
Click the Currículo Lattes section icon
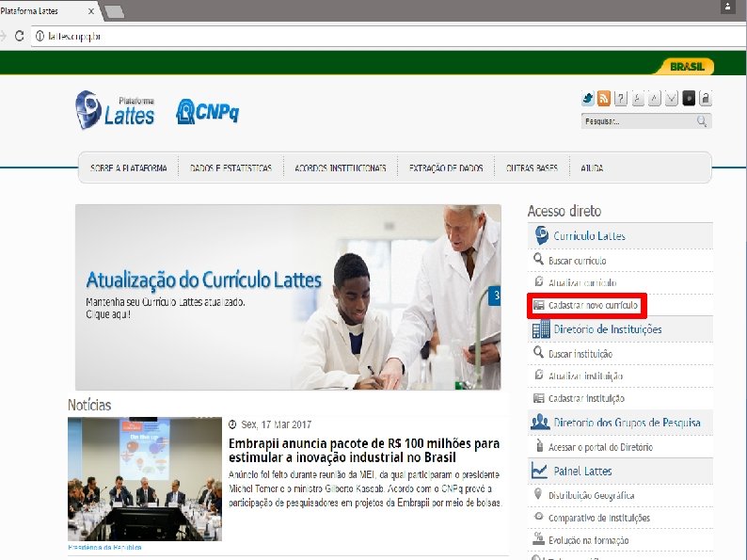(x=541, y=235)
